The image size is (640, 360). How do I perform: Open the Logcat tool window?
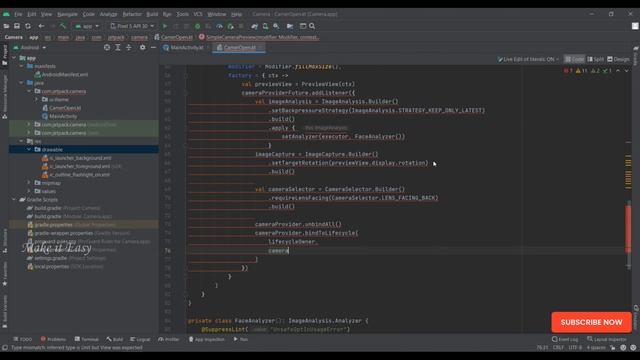click(x=140, y=339)
